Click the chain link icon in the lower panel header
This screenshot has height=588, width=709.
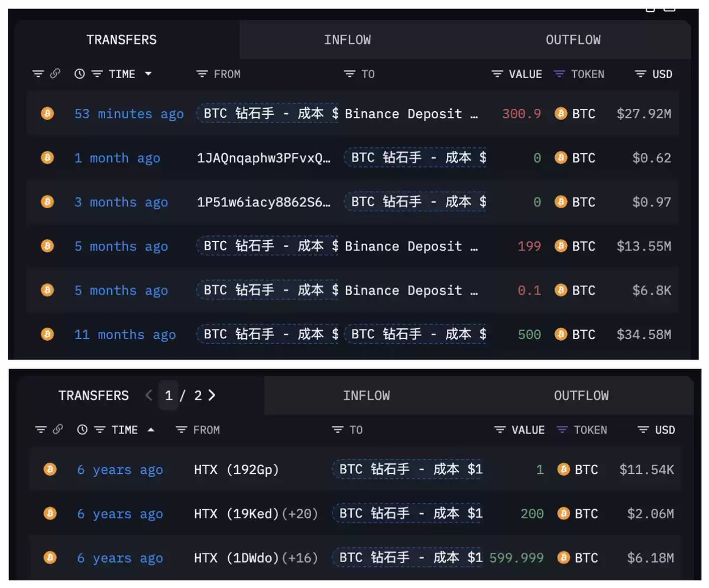coord(58,429)
